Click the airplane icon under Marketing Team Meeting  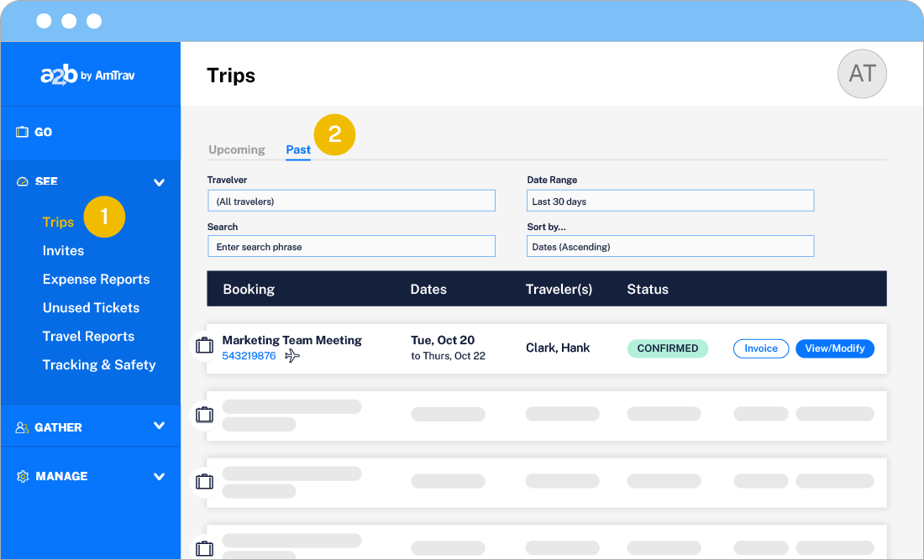[x=292, y=356]
